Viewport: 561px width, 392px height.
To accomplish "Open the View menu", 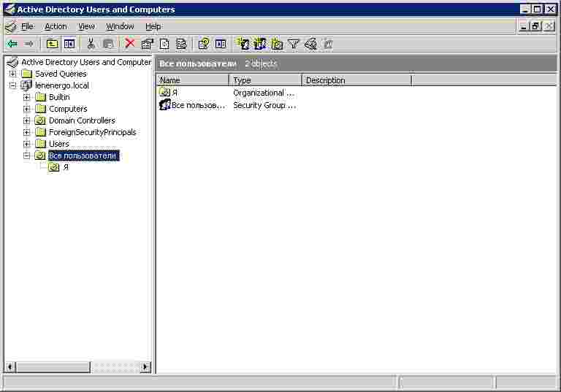I will pyautogui.click(x=86, y=26).
